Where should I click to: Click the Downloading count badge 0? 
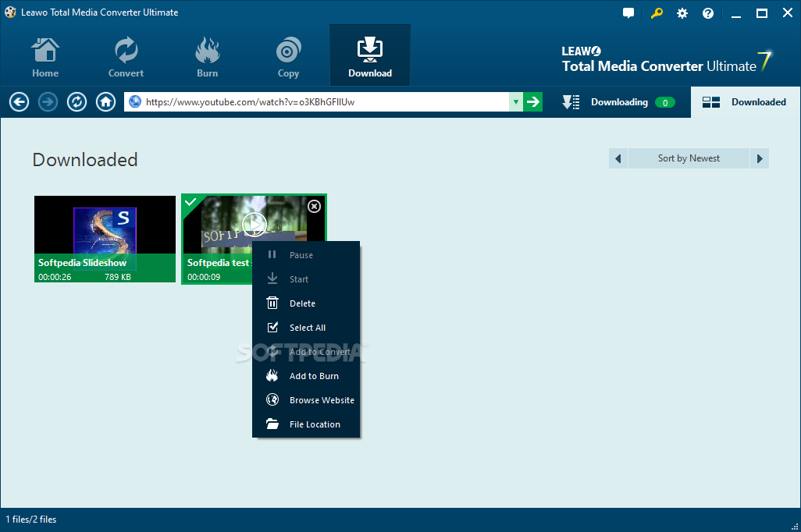tap(665, 103)
